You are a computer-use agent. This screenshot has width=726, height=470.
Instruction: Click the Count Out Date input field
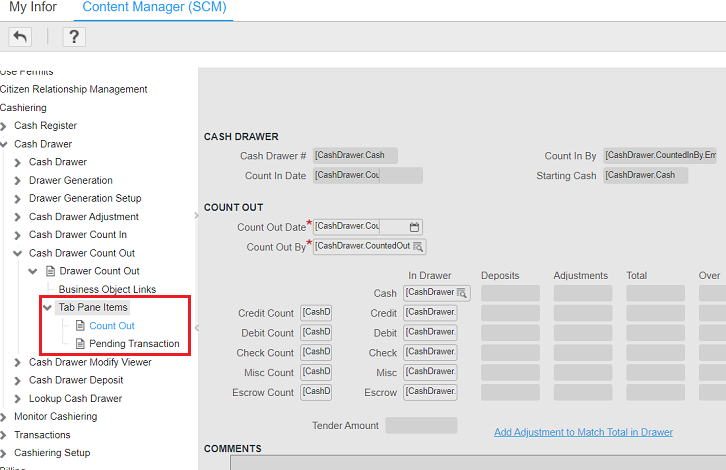[x=359, y=227]
